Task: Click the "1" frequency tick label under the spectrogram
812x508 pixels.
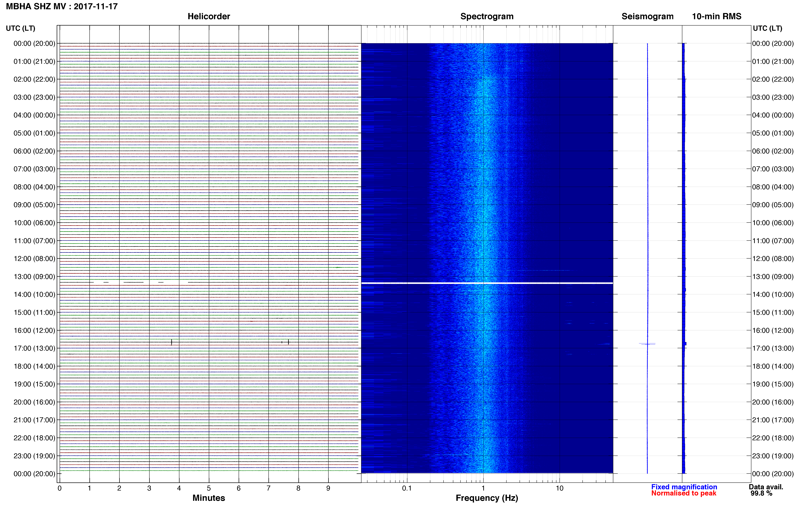Action: (483, 488)
